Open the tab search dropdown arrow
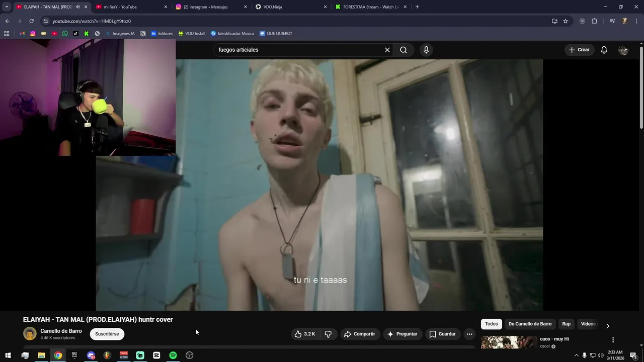 (x=7, y=7)
